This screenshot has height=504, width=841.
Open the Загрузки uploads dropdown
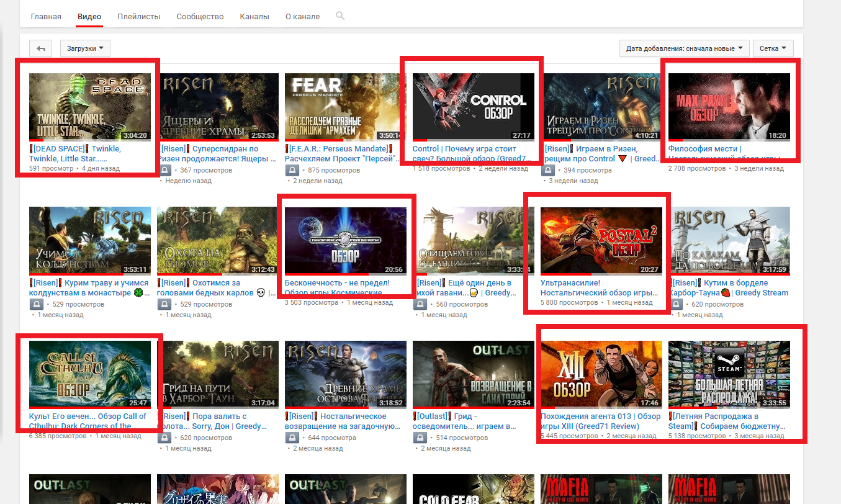tap(85, 48)
